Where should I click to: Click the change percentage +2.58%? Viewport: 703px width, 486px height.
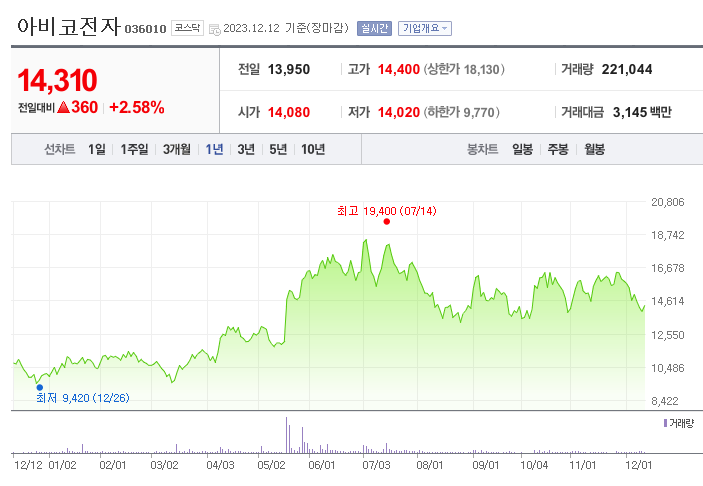coord(137,107)
